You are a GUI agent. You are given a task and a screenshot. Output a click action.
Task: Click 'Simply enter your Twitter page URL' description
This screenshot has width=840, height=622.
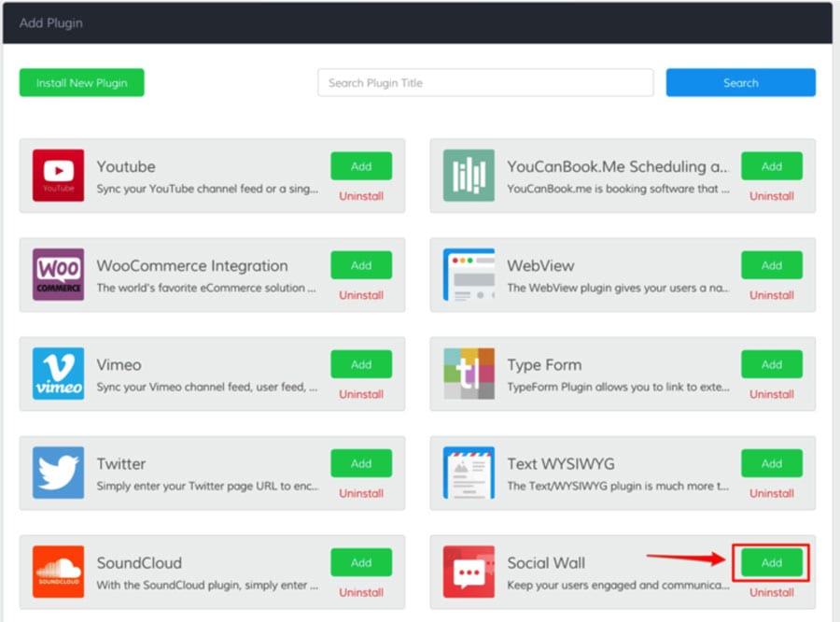pyautogui.click(x=207, y=487)
